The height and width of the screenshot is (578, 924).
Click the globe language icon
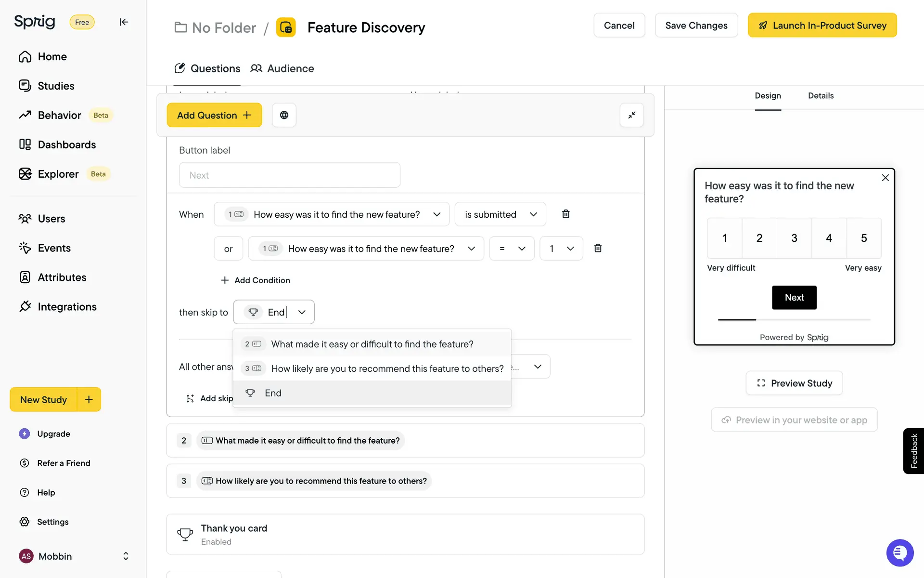(284, 115)
